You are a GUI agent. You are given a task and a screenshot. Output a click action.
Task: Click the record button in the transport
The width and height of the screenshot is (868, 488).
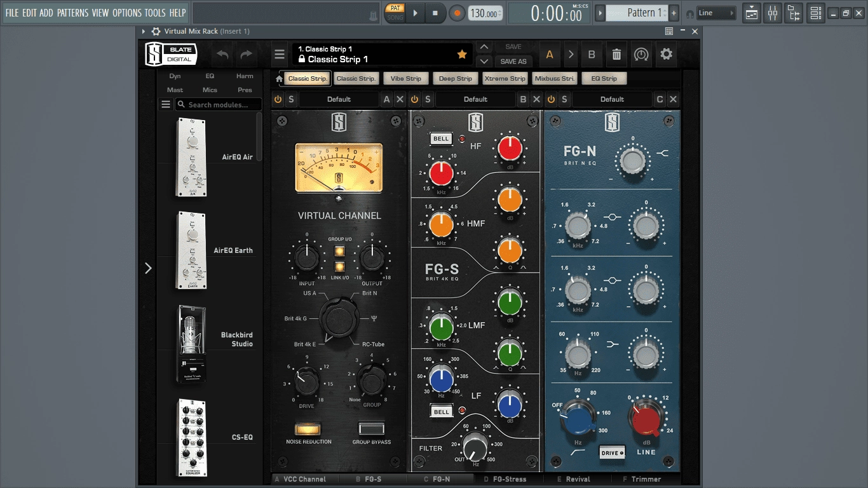[x=457, y=13]
